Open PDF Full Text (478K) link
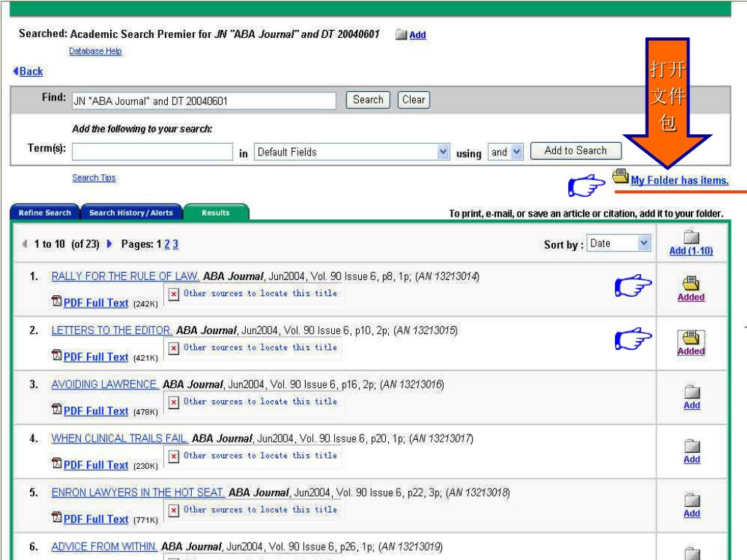The width and height of the screenshot is (747, 560). click(x=96, y=411)
